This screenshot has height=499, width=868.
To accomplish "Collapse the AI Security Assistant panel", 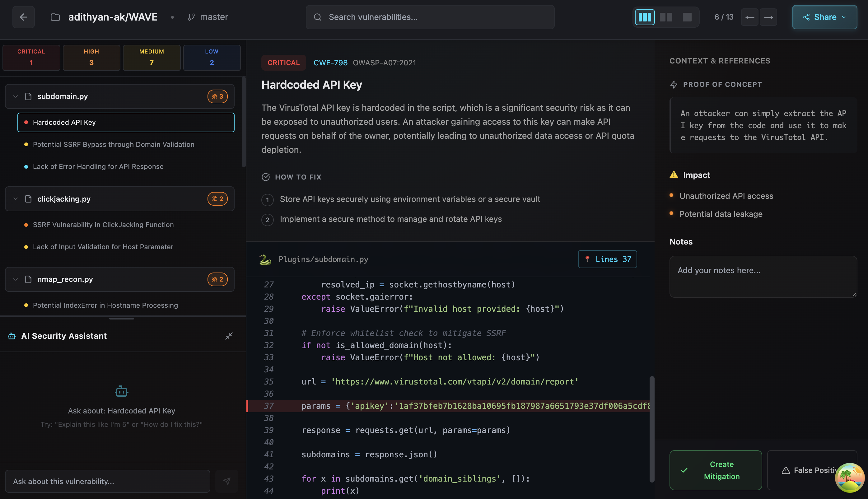I will coord(229,336).
